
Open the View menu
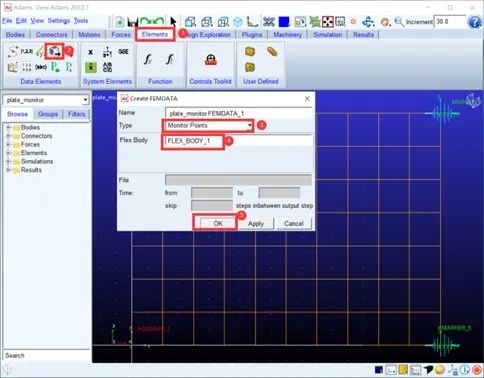(x=37, y=21)
